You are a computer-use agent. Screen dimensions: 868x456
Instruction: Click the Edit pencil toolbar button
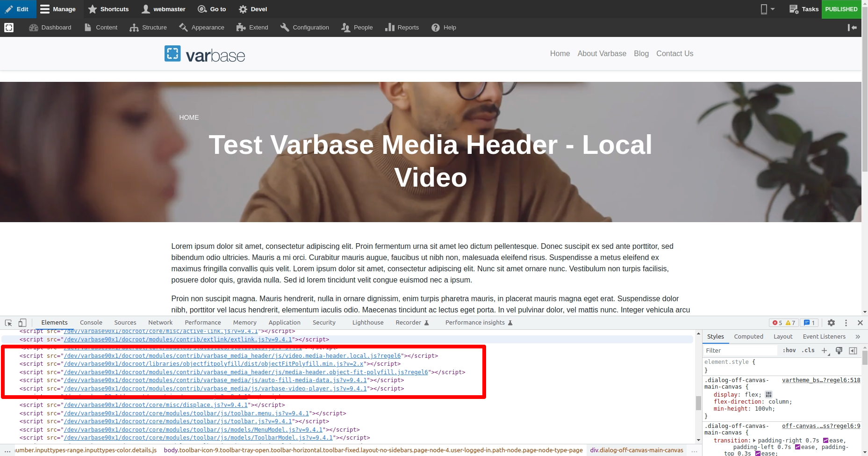pyautogui.click(x=17, y=9)
